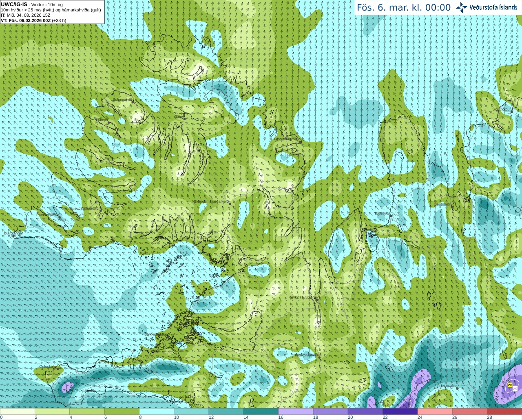Click the 22–24 m/s dark indigo legend swatch
Viewport: 522px width, 420px height.
tap(400, 411)
